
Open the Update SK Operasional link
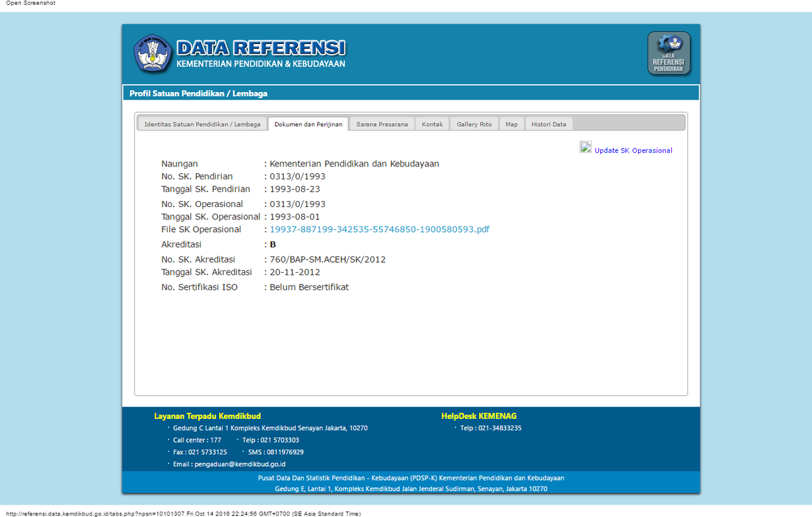pos(633,150)
